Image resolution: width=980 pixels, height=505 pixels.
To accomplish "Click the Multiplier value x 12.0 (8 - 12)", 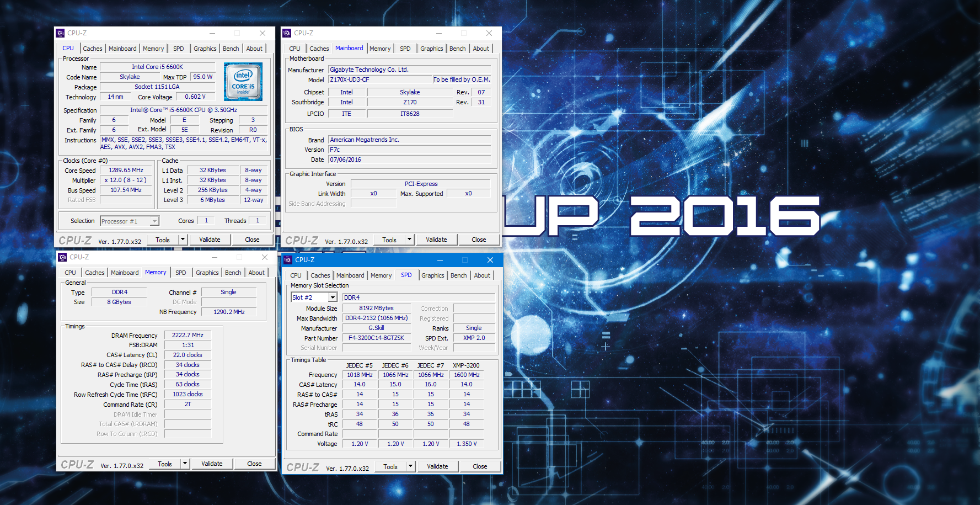I will (x=126, y=180).
